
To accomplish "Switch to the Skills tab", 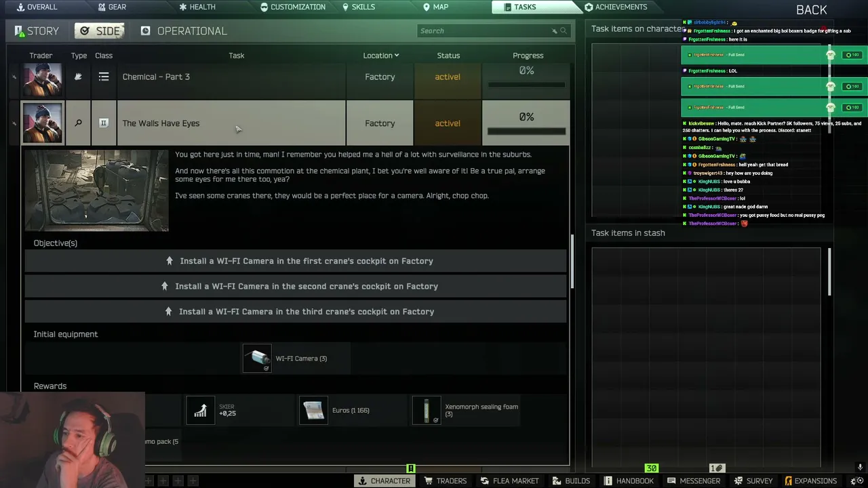I will pyautogui.click(x=358, y=7).
